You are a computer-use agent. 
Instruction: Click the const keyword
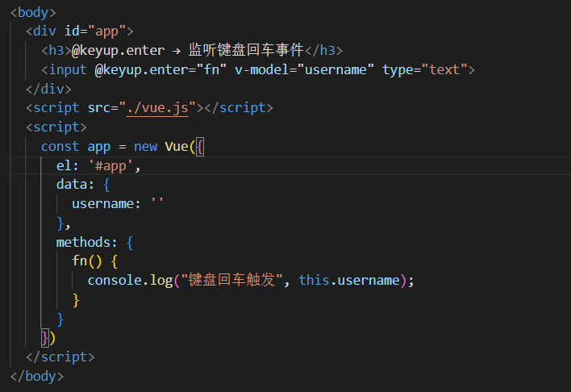pyautogui.click(x=60, y=146)
